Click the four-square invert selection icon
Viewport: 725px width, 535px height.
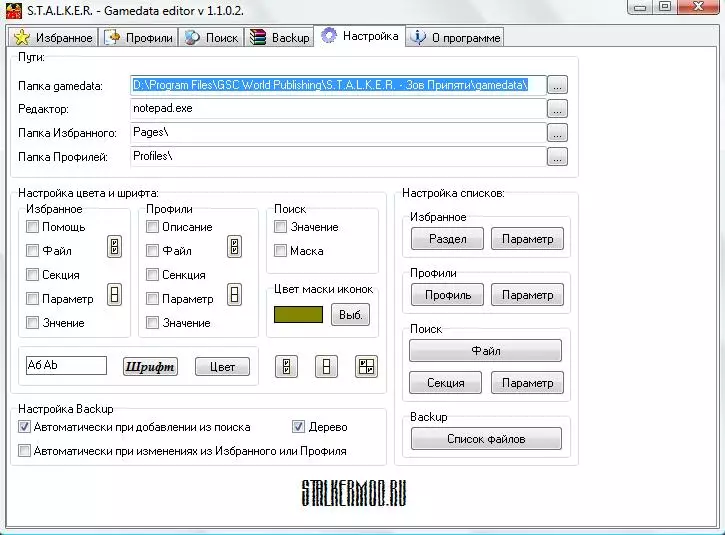click(366, 367)
